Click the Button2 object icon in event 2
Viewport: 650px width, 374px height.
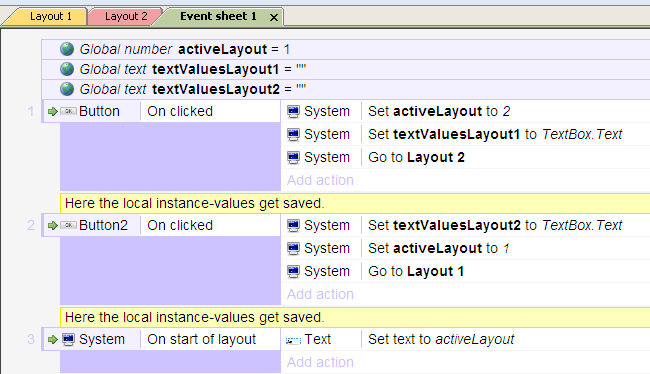pyautogui.click(x=68, y=225)
